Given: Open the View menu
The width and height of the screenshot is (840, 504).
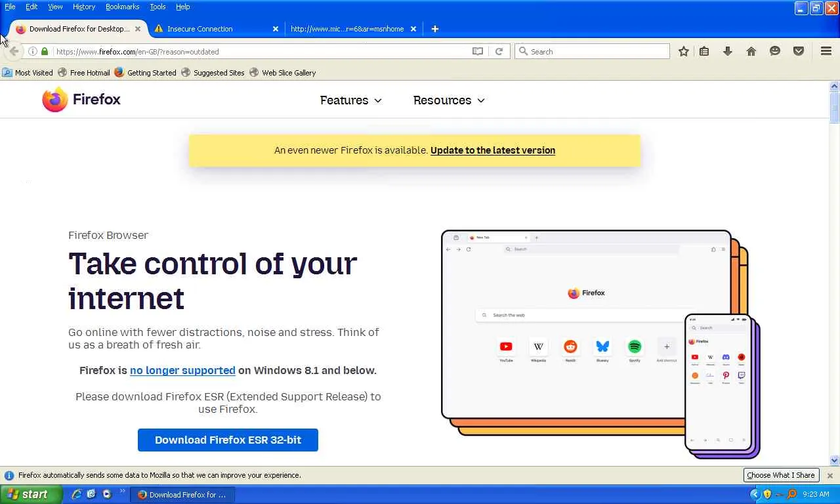Looking at the screenshot, I should [55, 7].
